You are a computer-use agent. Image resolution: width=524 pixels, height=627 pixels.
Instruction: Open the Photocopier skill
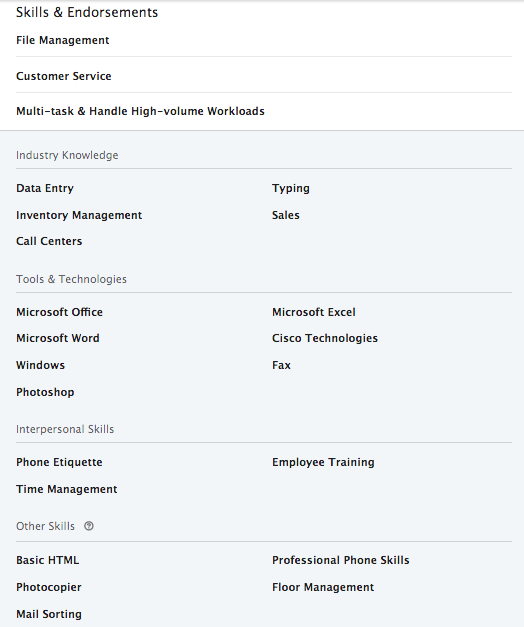tap(49, 587)
